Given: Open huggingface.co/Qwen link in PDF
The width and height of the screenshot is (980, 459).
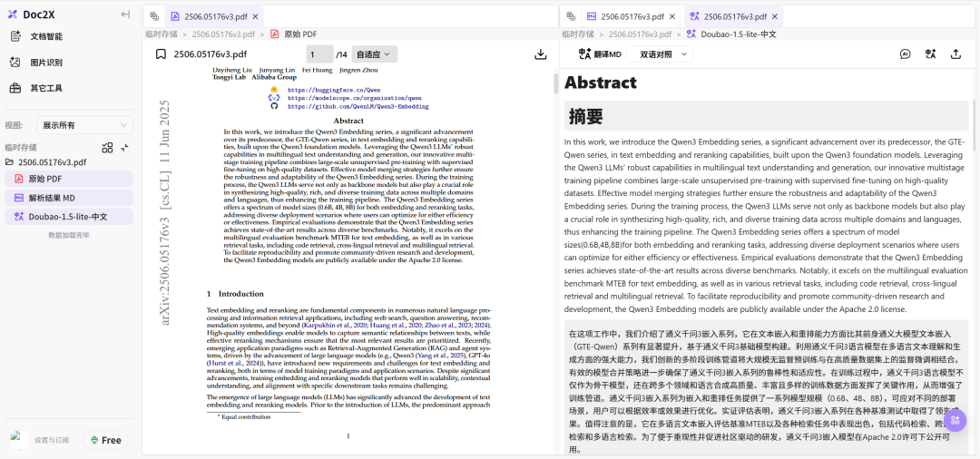Looking at the screenshot, I should point(334,90).
